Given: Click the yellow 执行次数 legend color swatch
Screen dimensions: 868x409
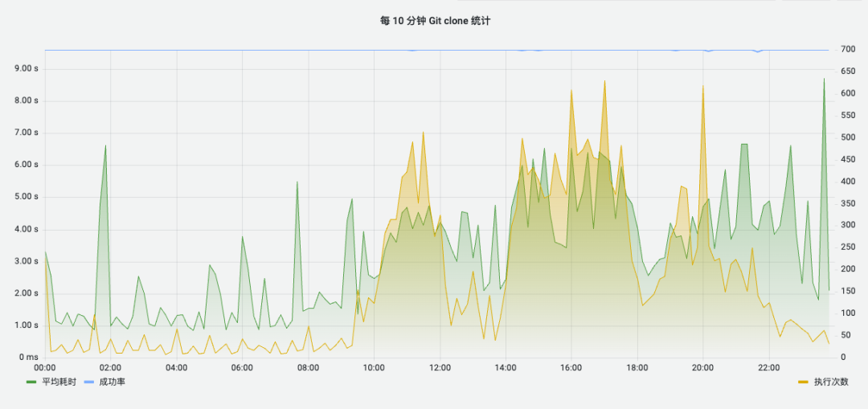Looking at the screenshot, I should [802, 382].
